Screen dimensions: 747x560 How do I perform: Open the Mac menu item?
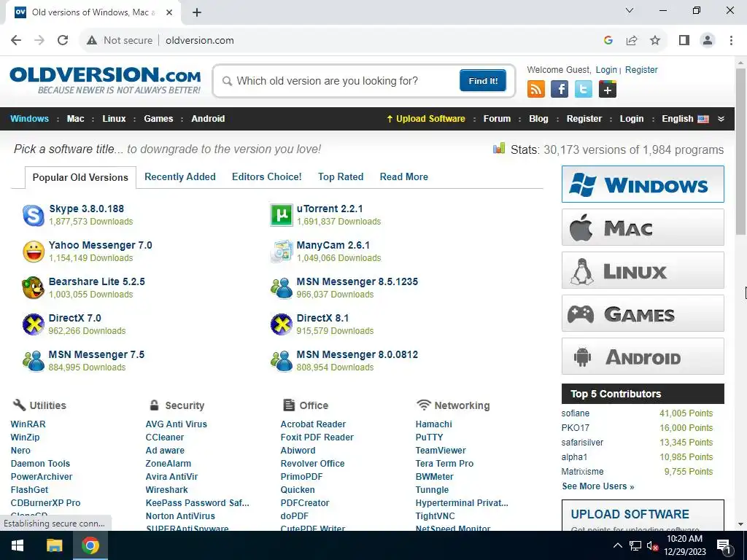75,119
